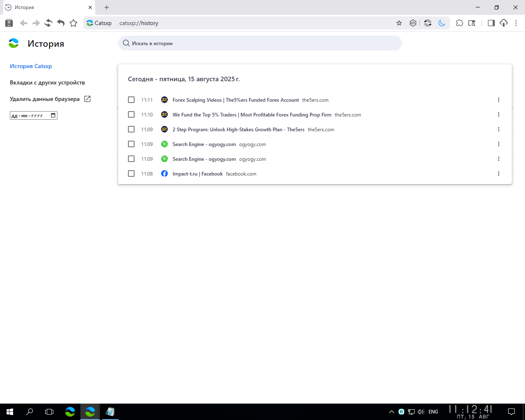Open the calendar picker icon in date field

coord(53,116)
